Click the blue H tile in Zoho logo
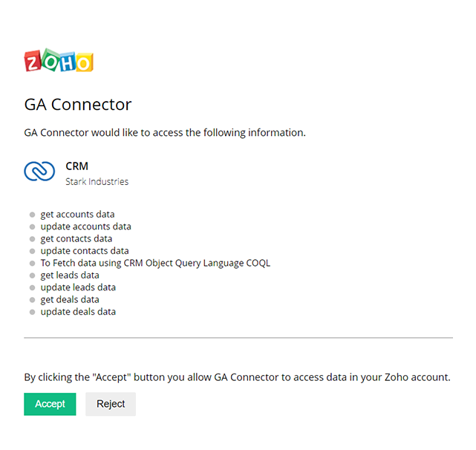The height and width of the screenshot is (450, 476). point(68,62)
